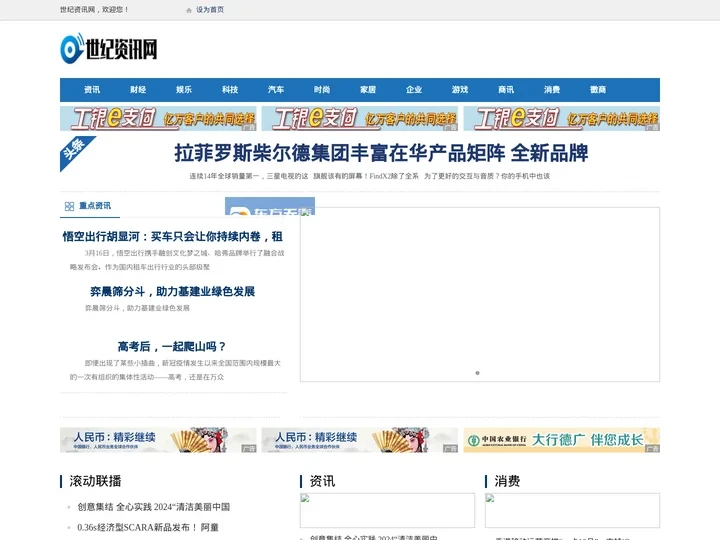This screenshot has width=720, height=540.
Task: Select the 汽车 navigation item
Action: tap(276, 90)
